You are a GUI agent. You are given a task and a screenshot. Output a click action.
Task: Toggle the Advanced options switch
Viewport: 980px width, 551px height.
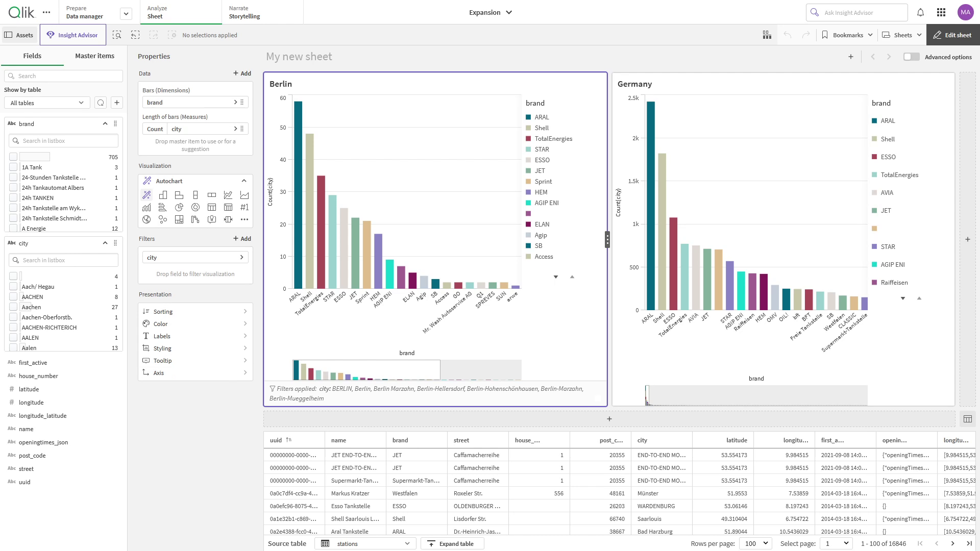(911, 57)
